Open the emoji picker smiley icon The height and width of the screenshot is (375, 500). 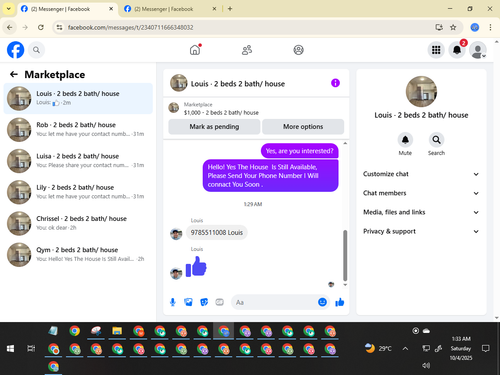tap(322, 302)
